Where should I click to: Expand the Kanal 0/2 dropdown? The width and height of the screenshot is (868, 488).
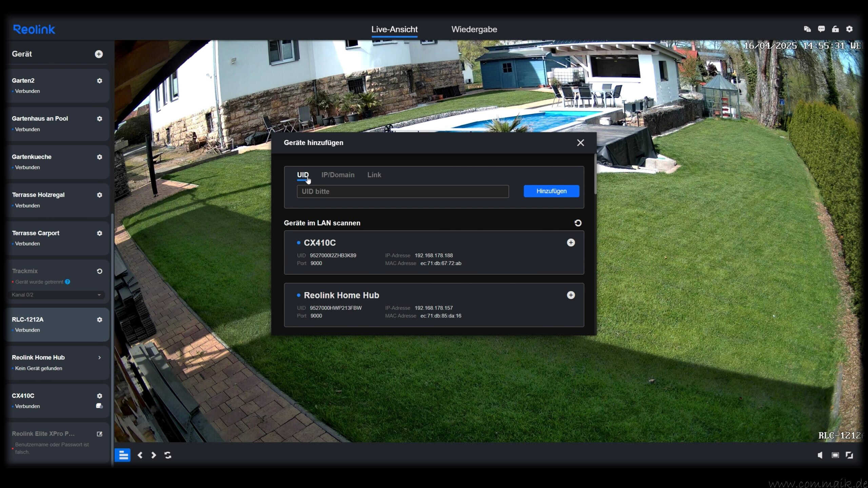[x=56, y=295]
